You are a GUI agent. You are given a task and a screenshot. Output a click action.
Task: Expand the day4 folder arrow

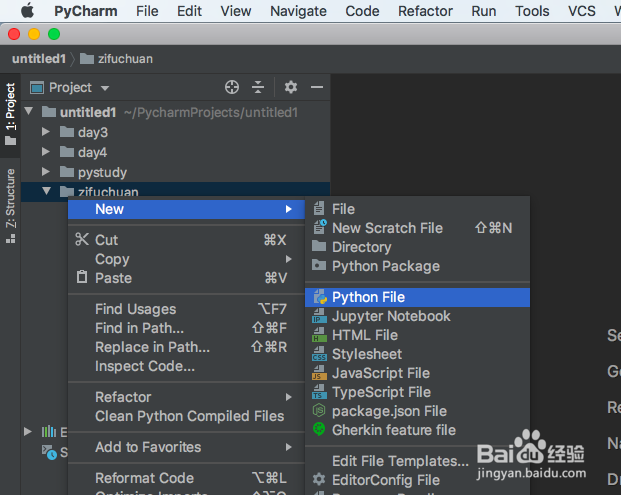46,152
